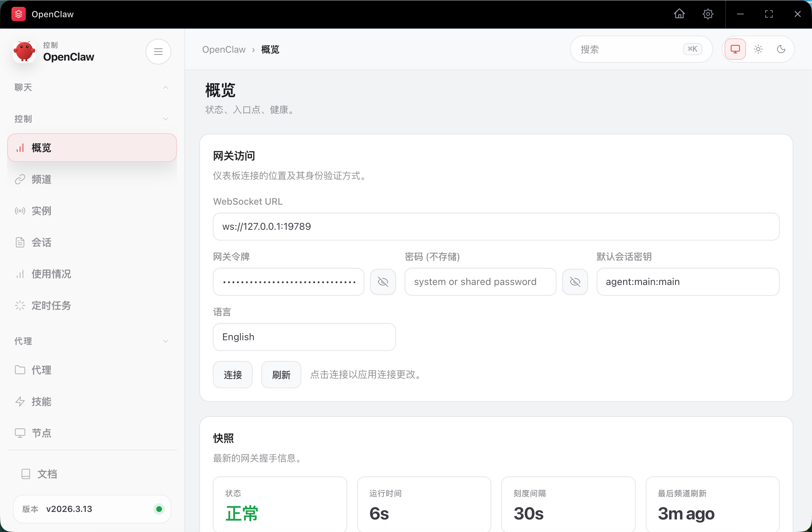Open 定时任务 from the sidebar
The image size is (812, 532).
pos(51,305)
